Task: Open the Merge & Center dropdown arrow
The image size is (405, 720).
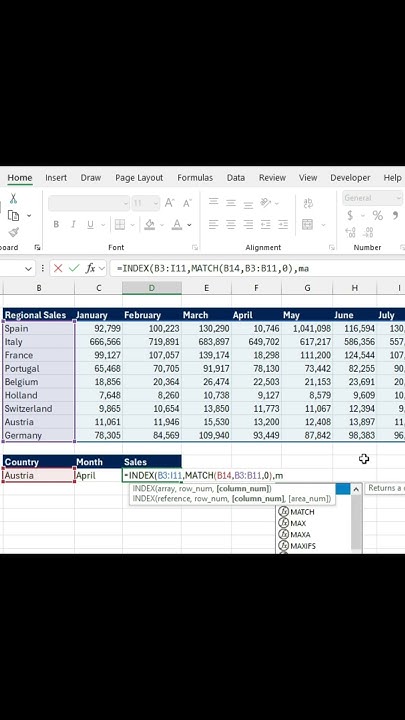Action: pos(323,225)
